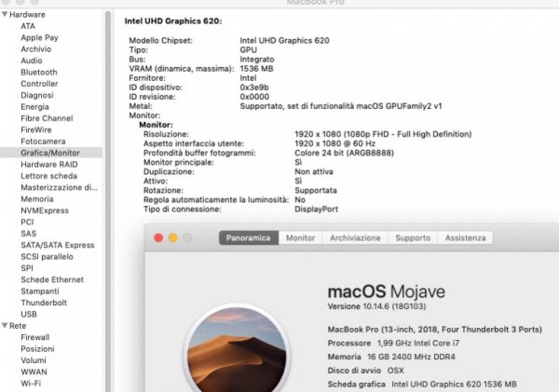The height and width of the screenshot is (392, 559).
Task: Minimize the About This Mac window
Action: (x=173, y=237)
